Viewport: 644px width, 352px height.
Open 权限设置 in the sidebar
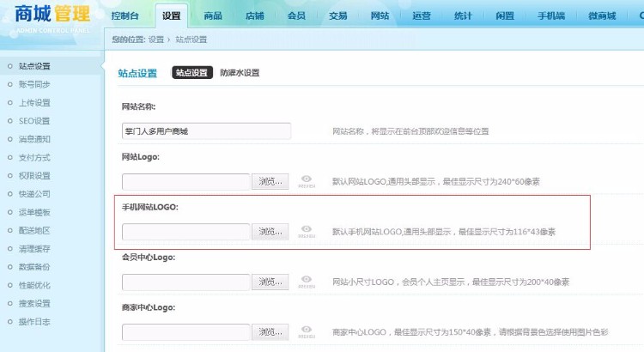(34, 176)
